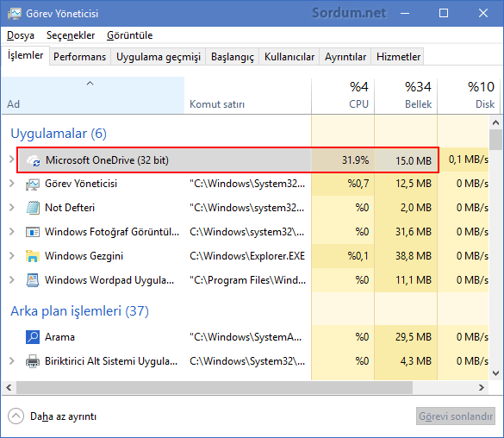Click the 31.9% CPU value for OneDrive
This screenshot has height=438, width=504.
click(x=355, y=160)
